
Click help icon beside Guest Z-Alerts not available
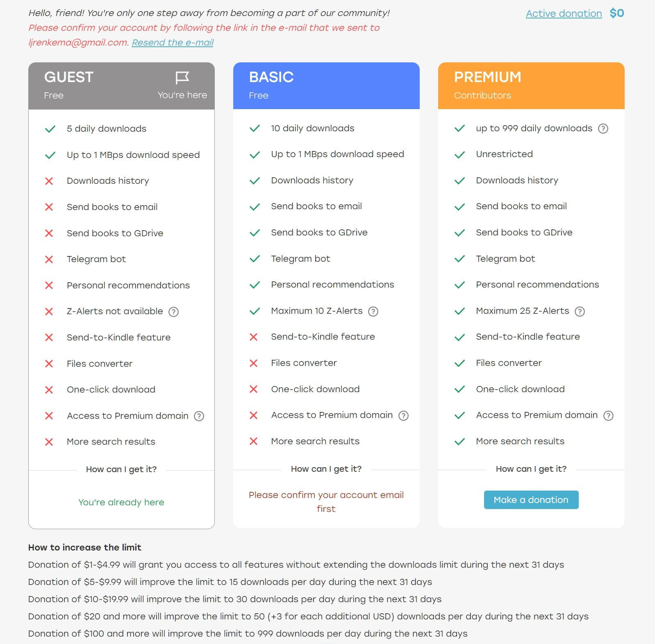tap(174, 312)
